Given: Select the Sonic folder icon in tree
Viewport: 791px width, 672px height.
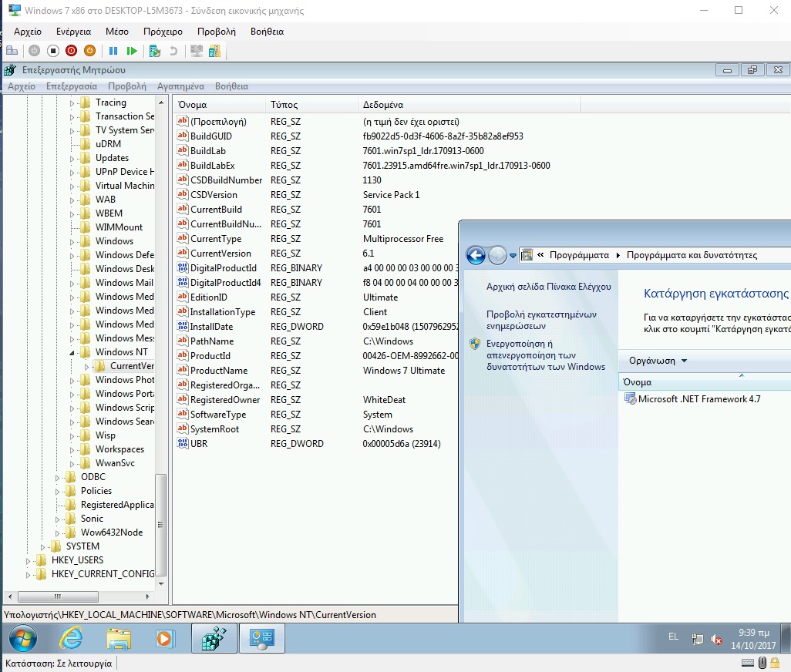Looking at the screenshot, I should pos(71,518).
